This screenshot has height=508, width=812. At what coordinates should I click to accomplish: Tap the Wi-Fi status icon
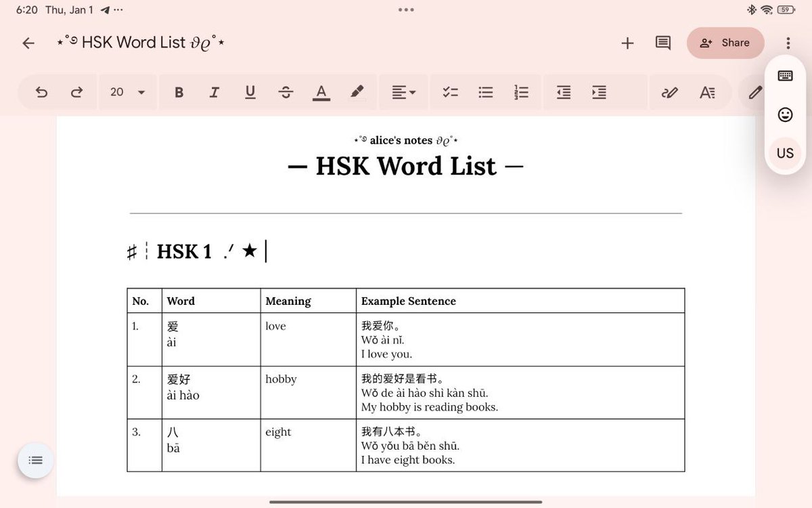(767, 9)
